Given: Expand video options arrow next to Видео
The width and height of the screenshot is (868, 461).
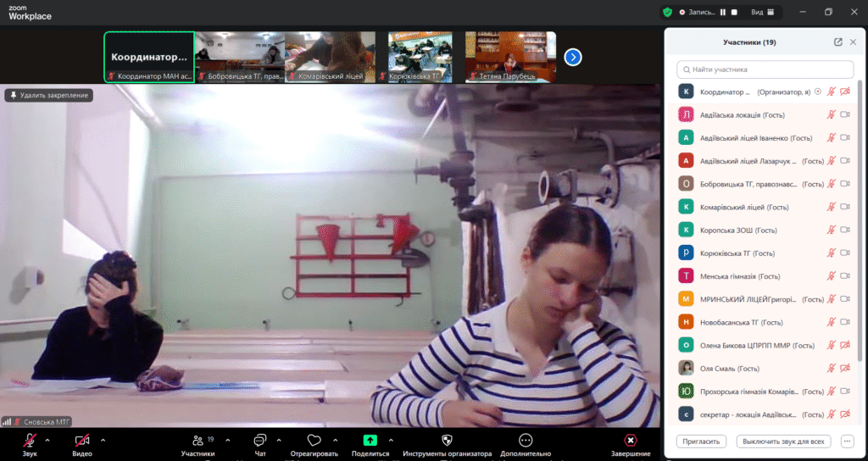Looking at the screenshot, I should coord(103,440).
